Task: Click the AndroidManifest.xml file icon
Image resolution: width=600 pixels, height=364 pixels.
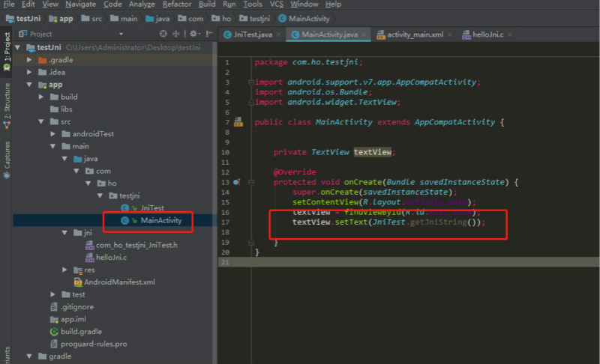Action: [78, 282]
